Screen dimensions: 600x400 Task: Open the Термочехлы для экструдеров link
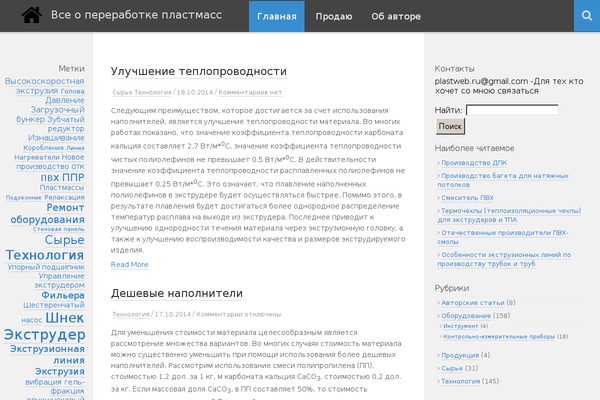[509, 215]
